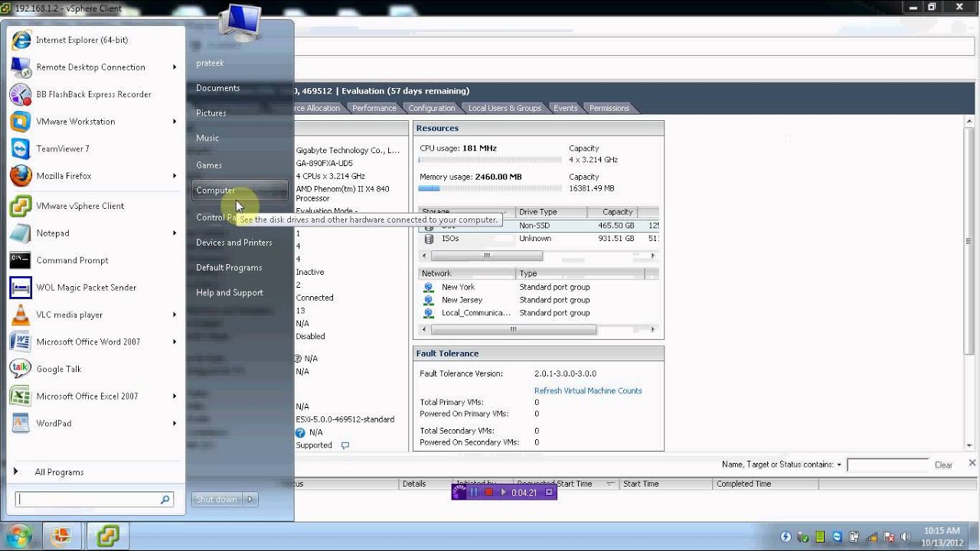Show All Programs list
The image size is (980, 551).
pyautogui.click(x=59, y=472)
